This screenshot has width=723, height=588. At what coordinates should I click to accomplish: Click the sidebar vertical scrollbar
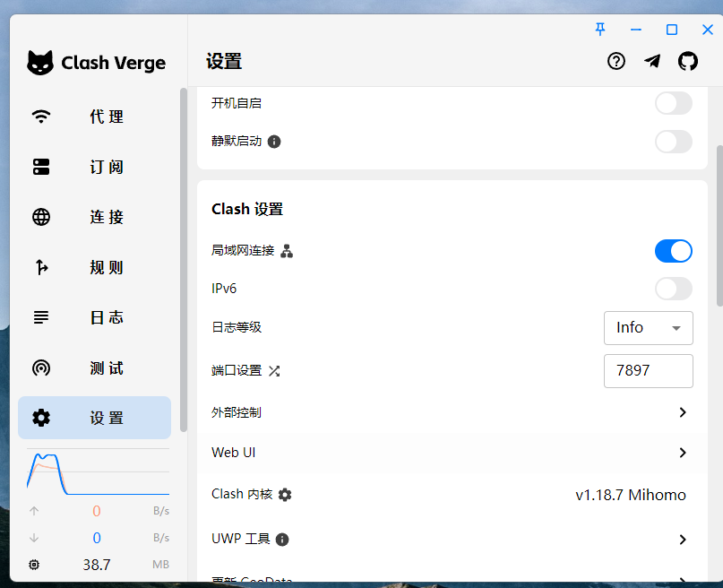184,260
